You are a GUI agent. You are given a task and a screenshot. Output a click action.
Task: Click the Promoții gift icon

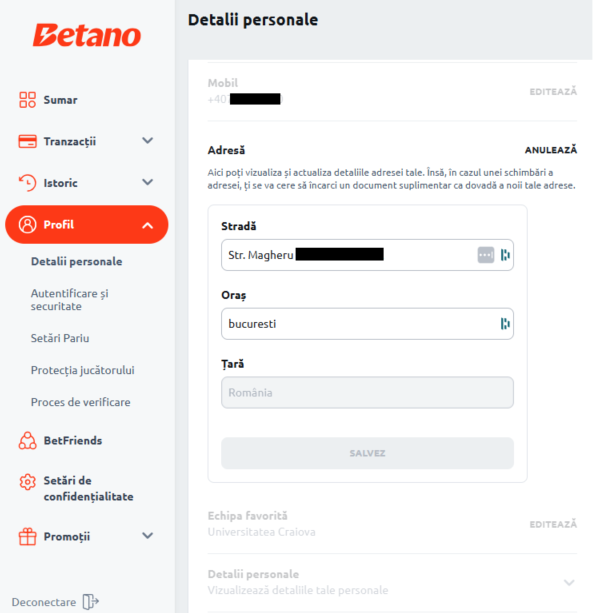27,536
